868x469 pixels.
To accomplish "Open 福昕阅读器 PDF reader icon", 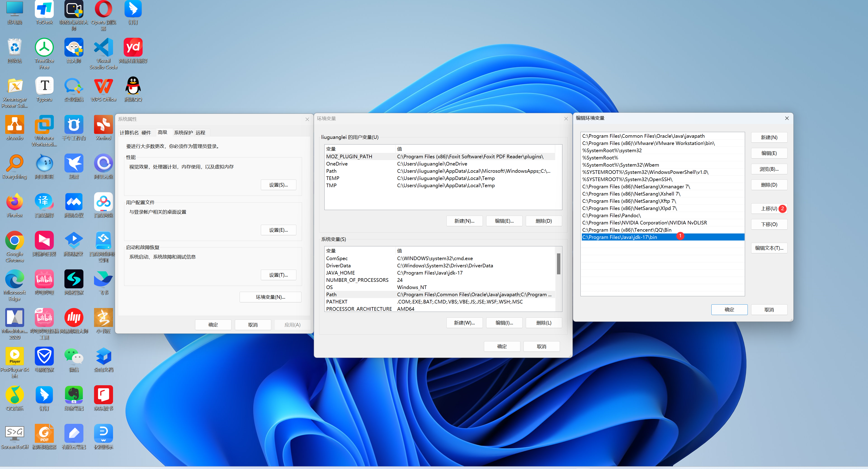I will pos(44,437).
